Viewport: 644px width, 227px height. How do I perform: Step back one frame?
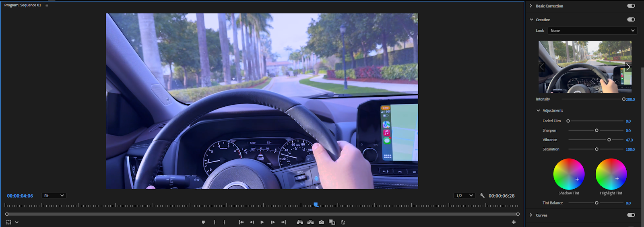pos(252,222)
